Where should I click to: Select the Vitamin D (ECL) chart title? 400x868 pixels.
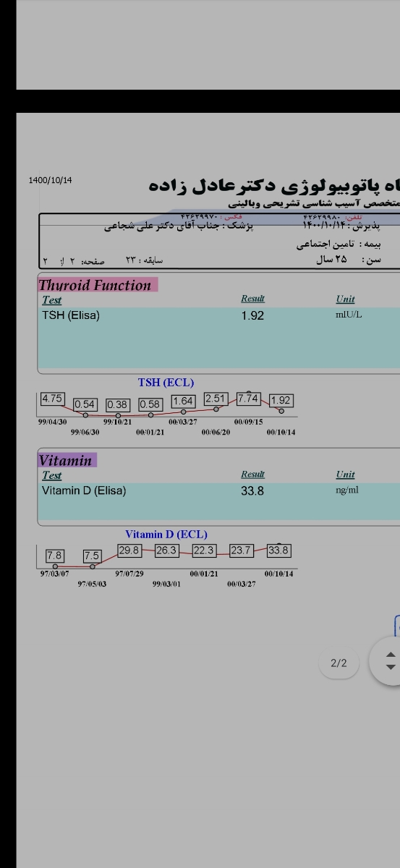[x=166, y=535]
